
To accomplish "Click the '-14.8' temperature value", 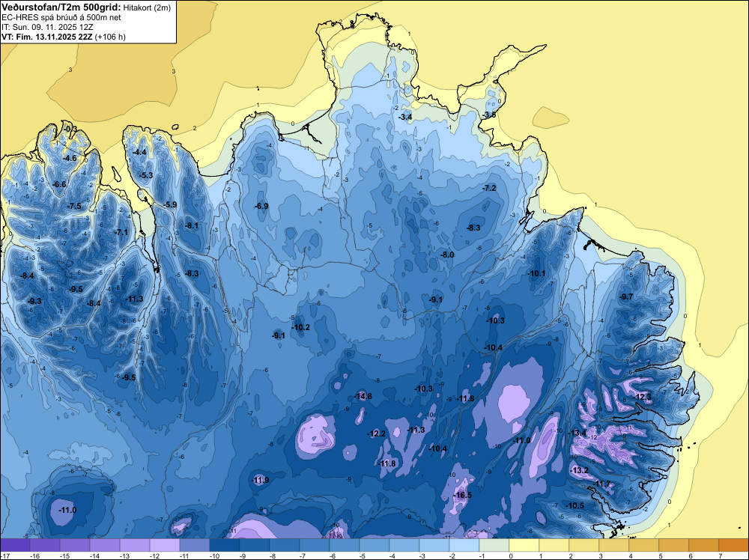I will tap(363, 396).
